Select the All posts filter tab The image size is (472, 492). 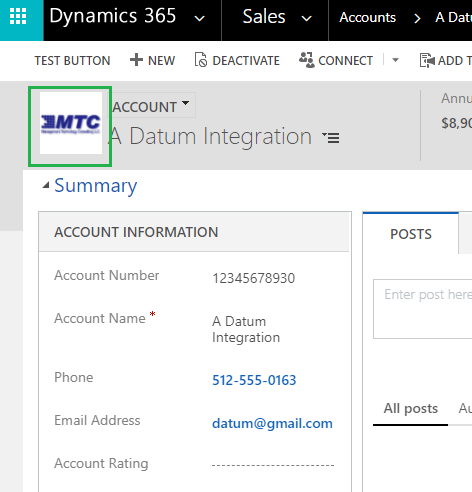pyautogui.click(x=411, y=409)
